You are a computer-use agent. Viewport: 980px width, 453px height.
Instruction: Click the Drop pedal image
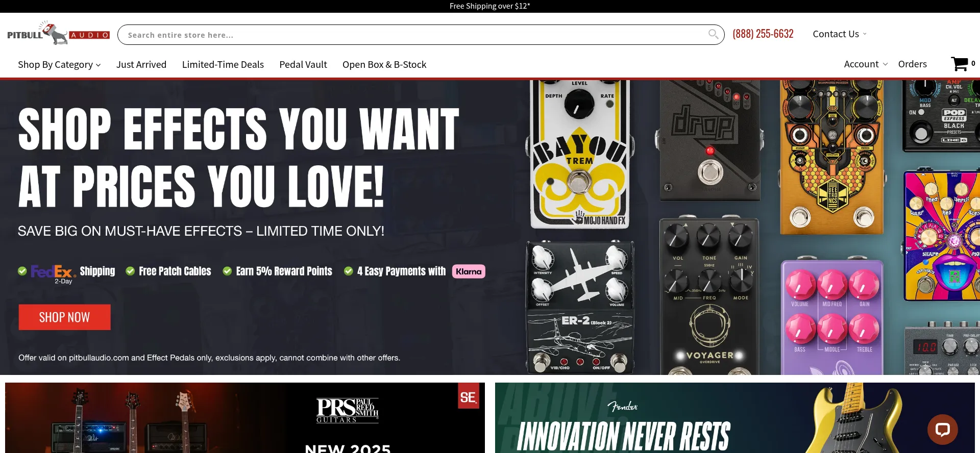point(710,140)
